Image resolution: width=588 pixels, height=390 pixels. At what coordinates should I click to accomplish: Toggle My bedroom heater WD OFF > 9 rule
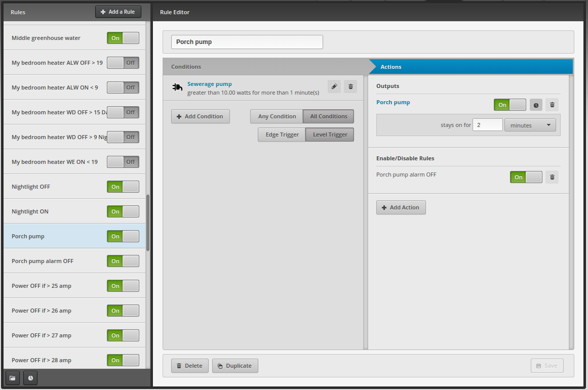123,137
